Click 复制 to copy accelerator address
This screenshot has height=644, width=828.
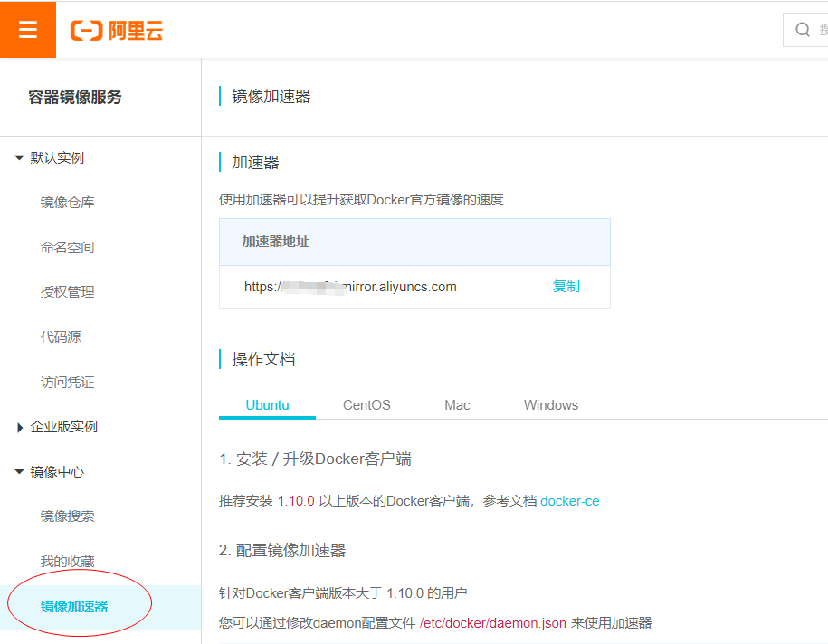[x=566, y=286]
